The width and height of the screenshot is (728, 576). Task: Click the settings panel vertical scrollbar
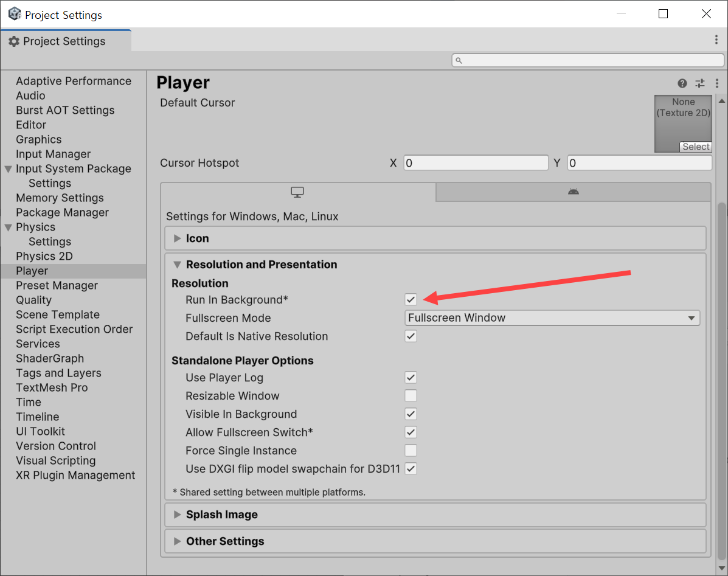[x=721, y=381]
